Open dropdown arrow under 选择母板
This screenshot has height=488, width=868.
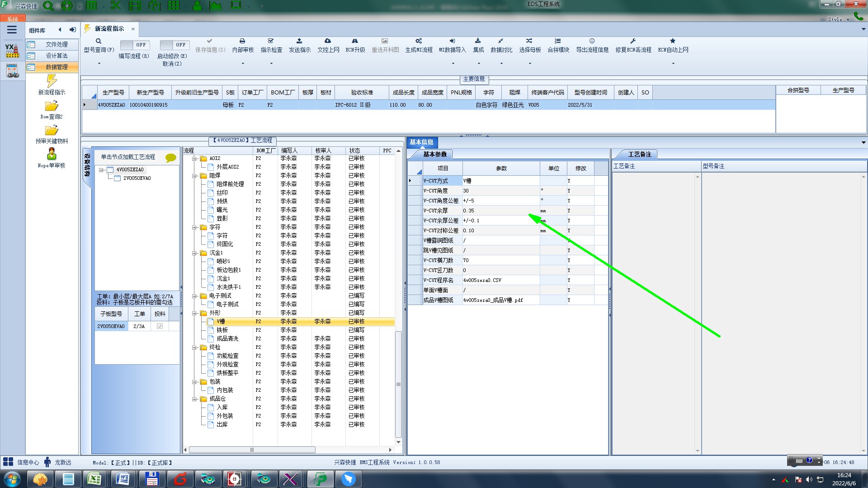(530, 64)
